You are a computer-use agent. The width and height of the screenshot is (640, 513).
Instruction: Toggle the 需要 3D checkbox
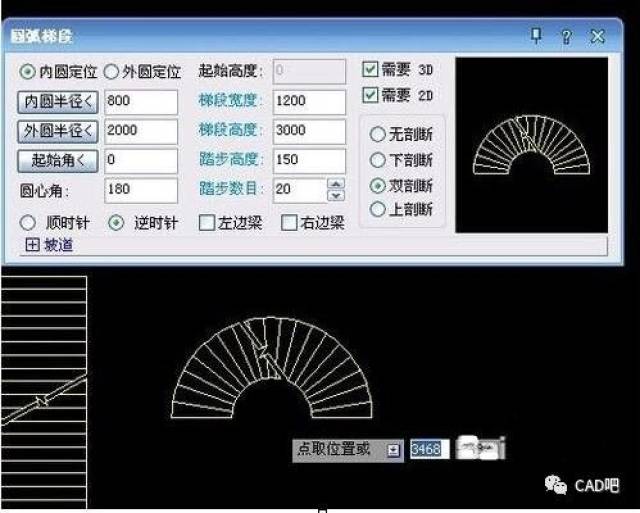pos(370,69)
